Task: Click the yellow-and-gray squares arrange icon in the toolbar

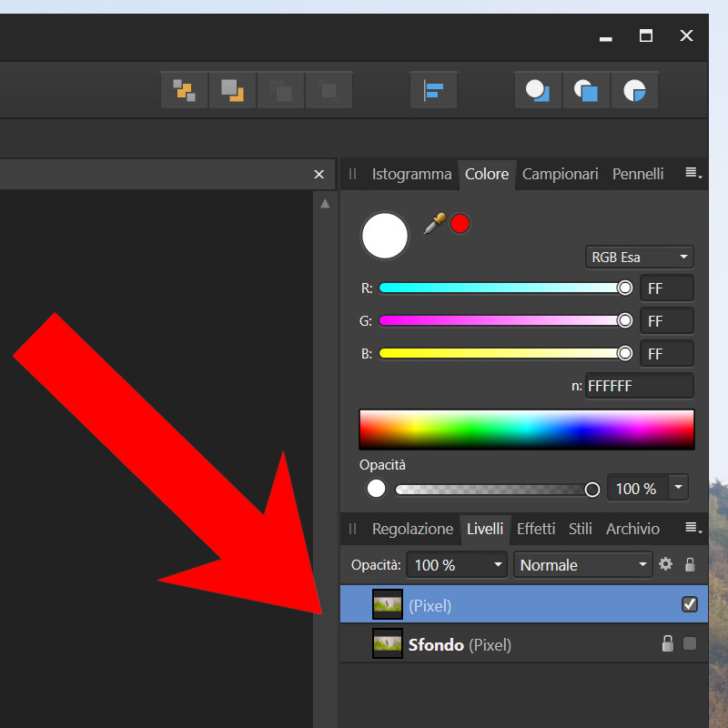Action: [185, 90]
